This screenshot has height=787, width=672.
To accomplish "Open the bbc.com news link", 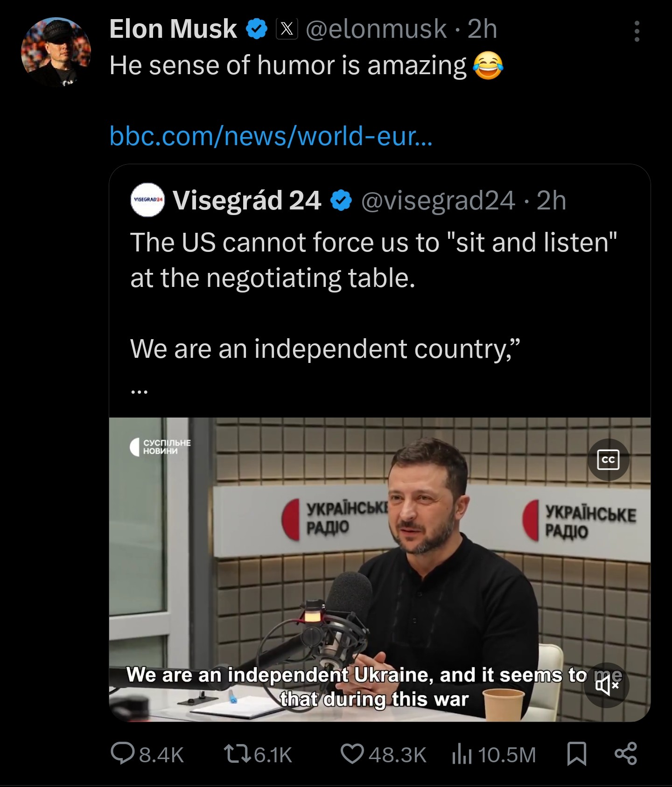I will [271, 136].
